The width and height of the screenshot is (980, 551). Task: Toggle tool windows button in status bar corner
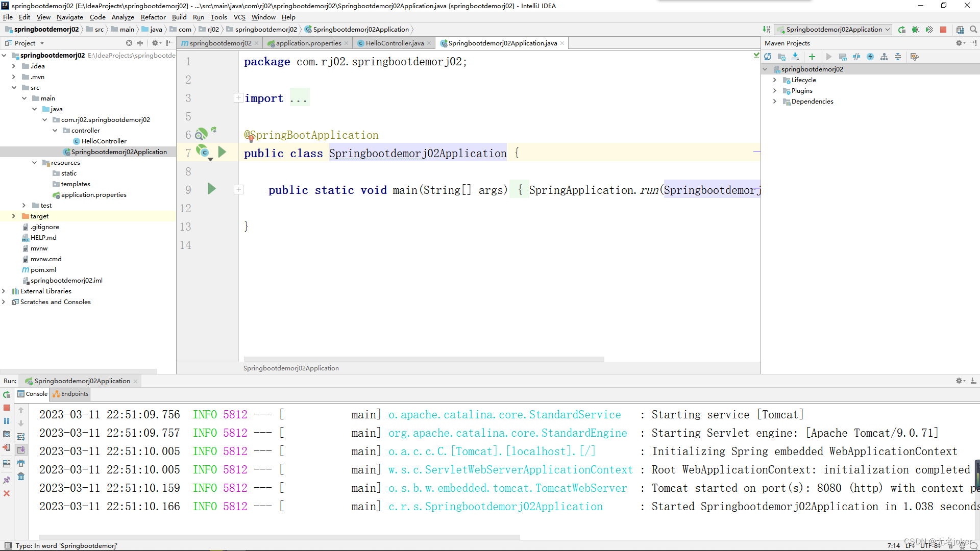8,545
